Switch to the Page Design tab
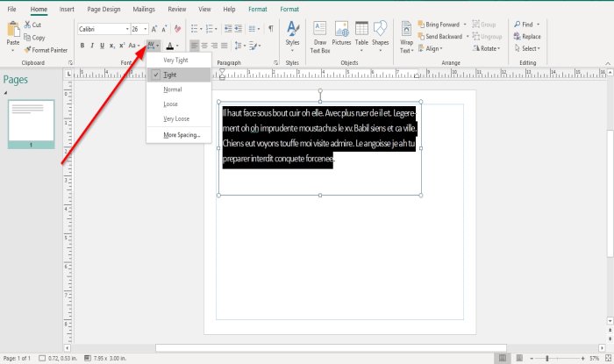The image size is (614, 364). [104, 9]
